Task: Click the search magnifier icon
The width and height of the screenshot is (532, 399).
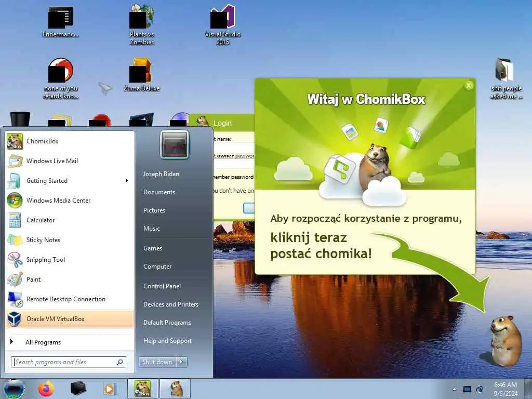Action: click(x=119, y=362)
